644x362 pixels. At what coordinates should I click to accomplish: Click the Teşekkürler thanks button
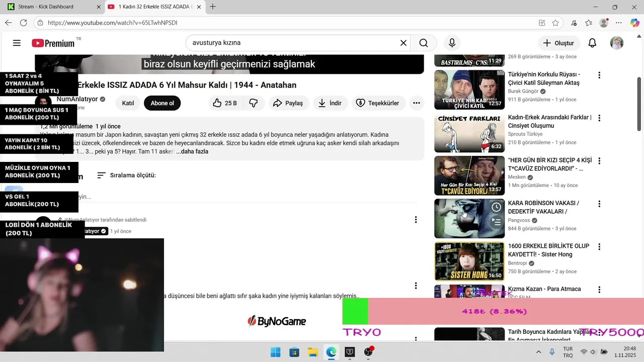377,103
